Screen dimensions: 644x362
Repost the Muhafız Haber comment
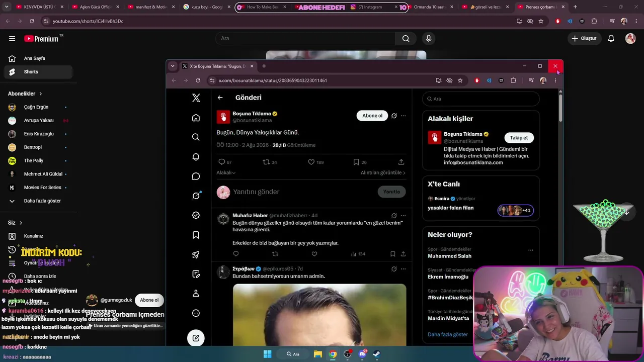pyautogui.click(x=275, y=254)
